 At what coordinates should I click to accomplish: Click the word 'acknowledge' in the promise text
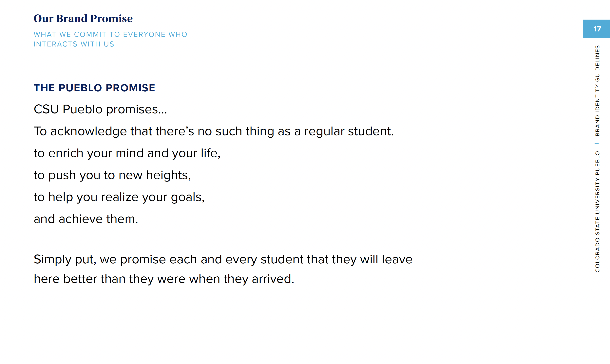tap(89, 131)
